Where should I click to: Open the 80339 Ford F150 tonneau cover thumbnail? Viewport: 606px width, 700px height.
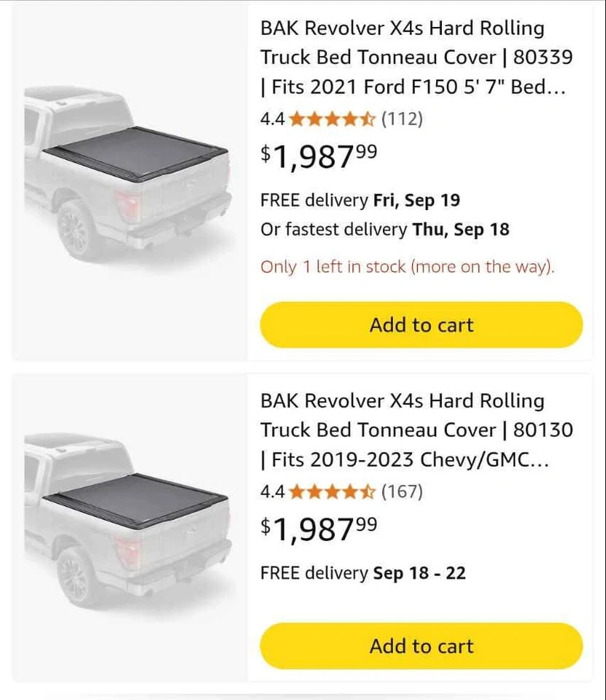point(128,175)
